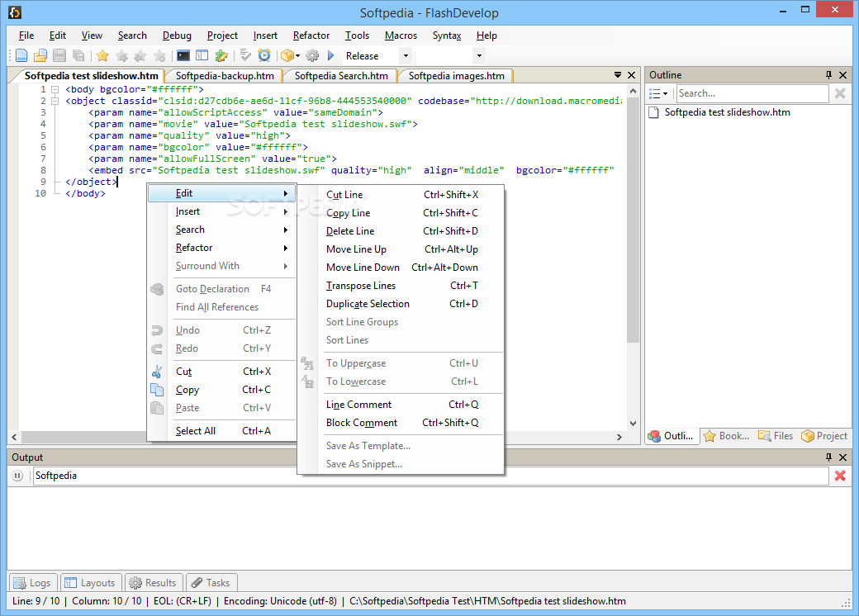Click the Outline Search input field
This screenshot has height=616, width=859.
[x=752, y=93]
